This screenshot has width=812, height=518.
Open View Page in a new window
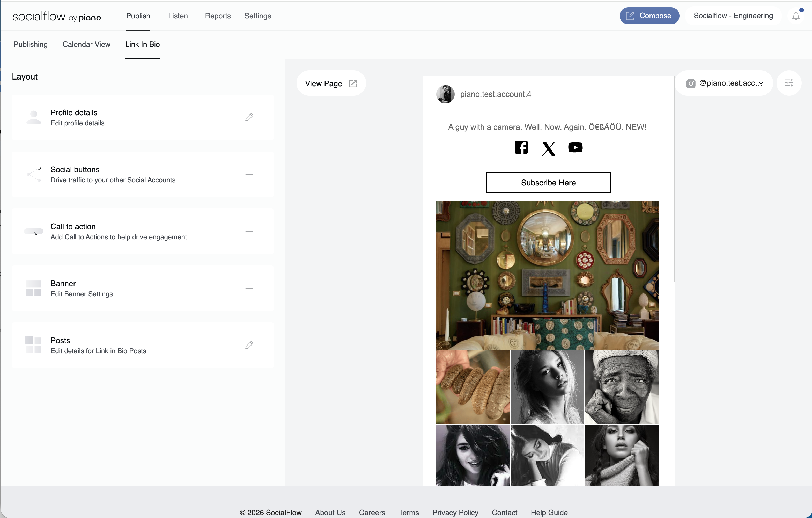[331, 83]
